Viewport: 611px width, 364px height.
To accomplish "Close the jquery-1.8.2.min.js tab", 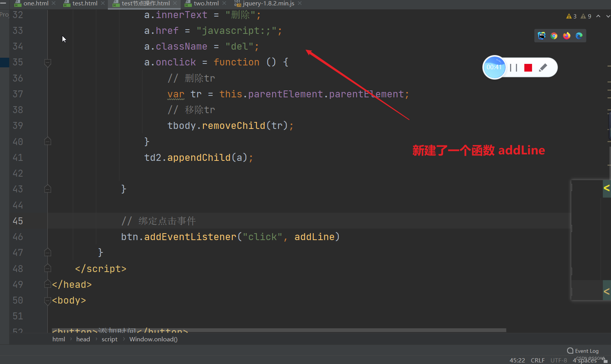I will (x=300, y=3).
